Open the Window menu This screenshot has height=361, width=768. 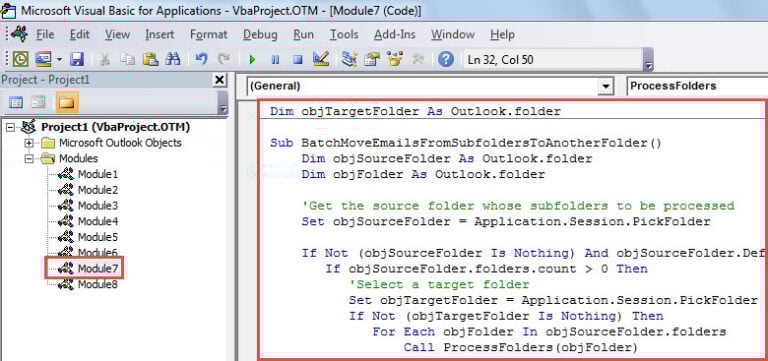(453, 34)
